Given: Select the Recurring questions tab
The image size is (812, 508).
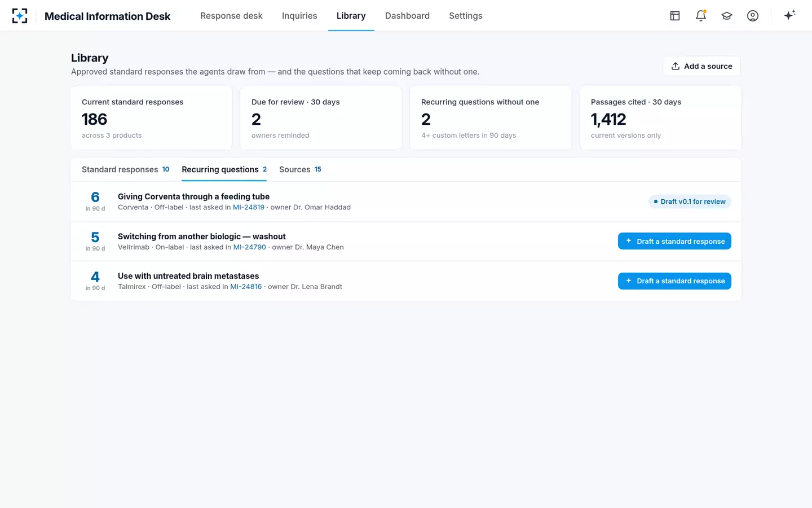Looking at the screenshot, I should tap(224, 169).
